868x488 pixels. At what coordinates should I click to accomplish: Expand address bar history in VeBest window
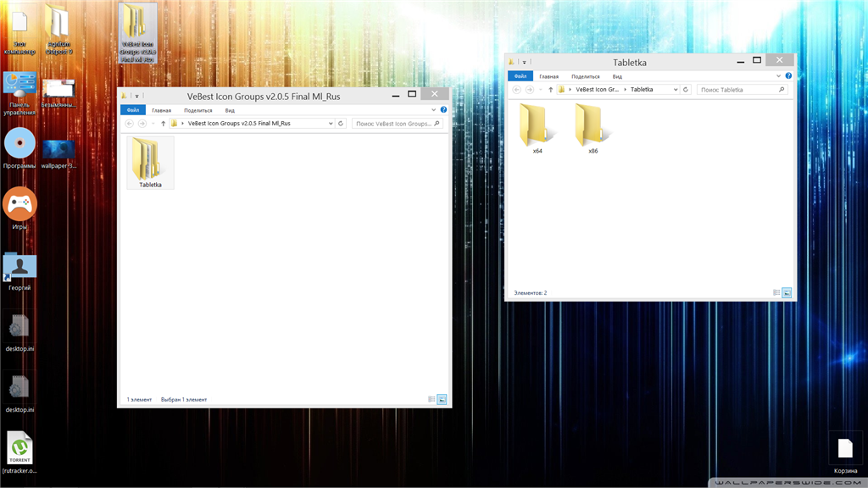331,124
